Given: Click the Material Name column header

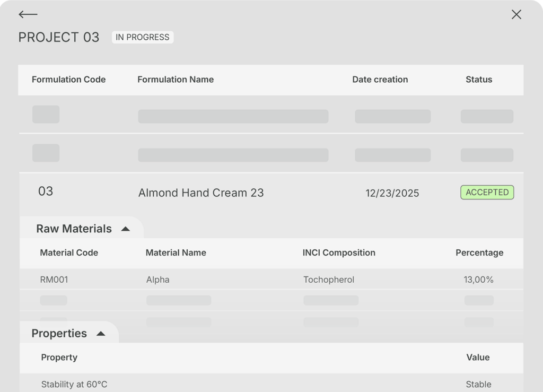Looking at the screenshot, I should click(x=176, y=252).
